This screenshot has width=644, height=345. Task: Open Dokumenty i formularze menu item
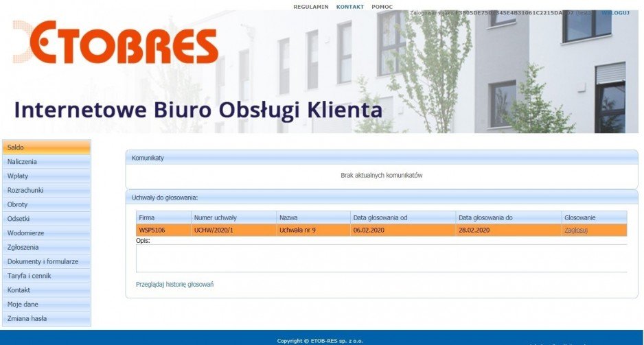[47, 261]
